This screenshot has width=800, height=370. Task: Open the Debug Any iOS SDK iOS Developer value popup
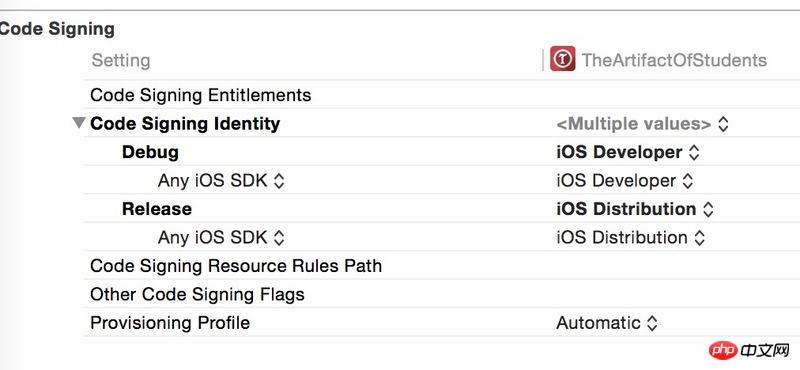point(624,181)
